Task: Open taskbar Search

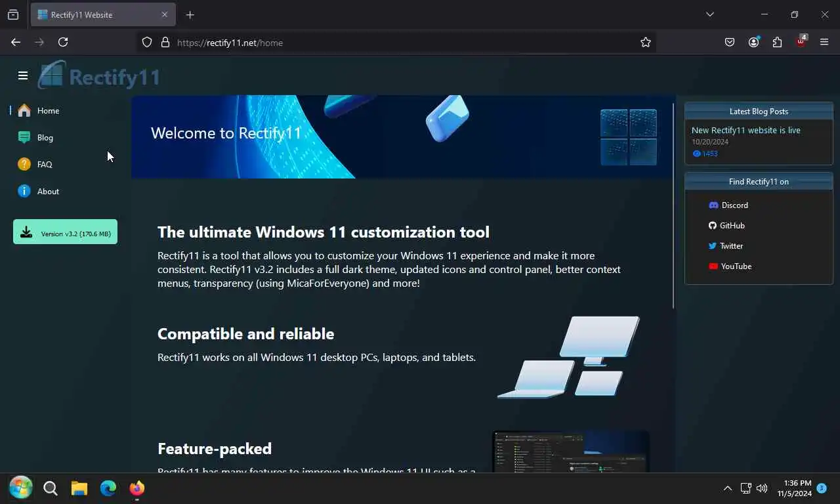Action: [51, 488]
